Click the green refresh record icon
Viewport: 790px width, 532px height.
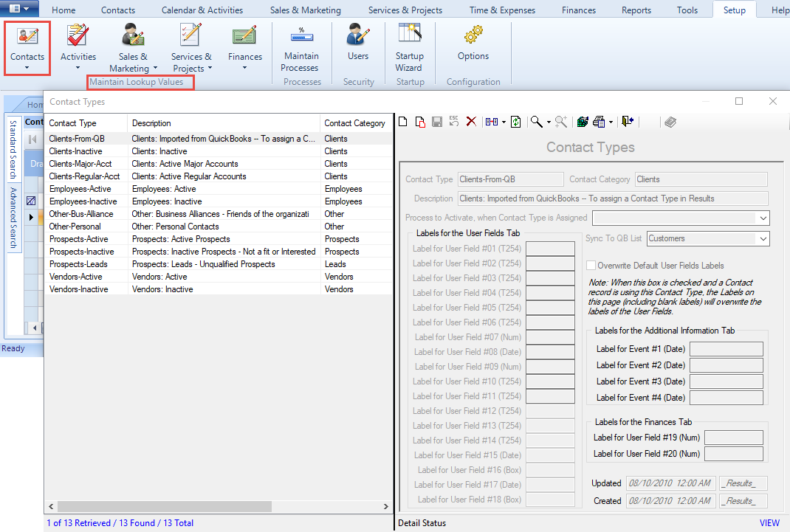pyautogui.click(x=516, y=122)
